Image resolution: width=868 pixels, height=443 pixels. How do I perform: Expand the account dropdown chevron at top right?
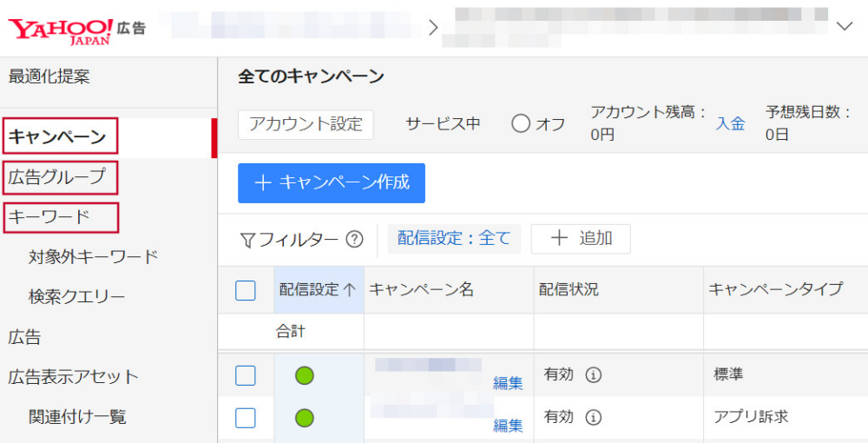tap(845, 27)
